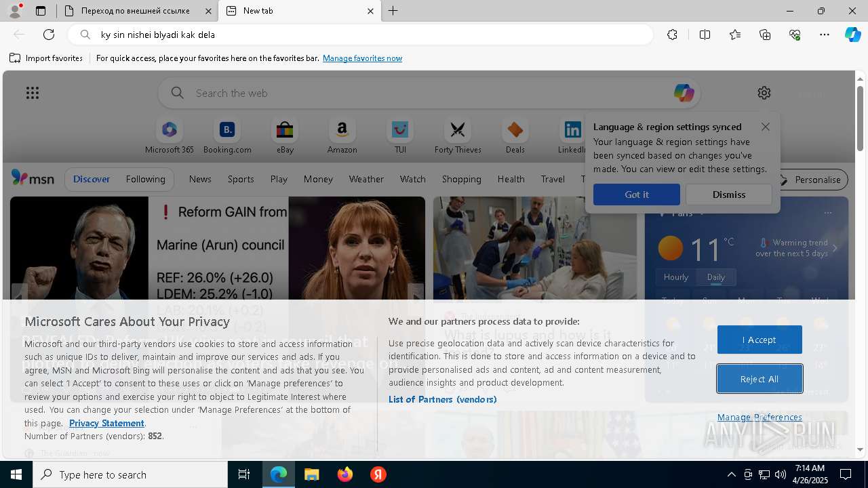The height and width of the screenshot is (488, 868).
Task: Click the page vertical scrollbar
Action: click(x=860, y=119)
